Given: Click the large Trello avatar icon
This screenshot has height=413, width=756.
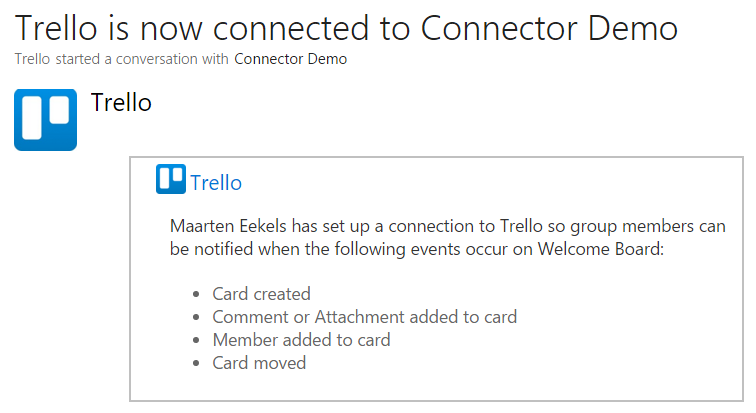Looking at the screenshot, I should 45,120.
